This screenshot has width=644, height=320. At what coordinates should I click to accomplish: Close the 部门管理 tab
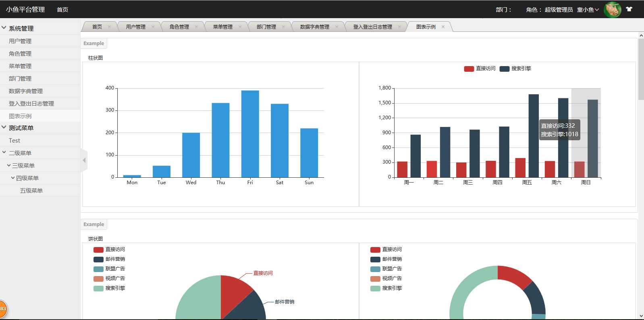283,27
